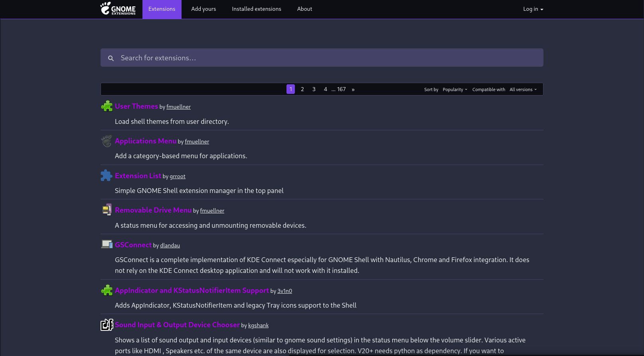Open AppIndicator and KStatusNotifierItem Support
Screen dimensions: 644x356
192,290
